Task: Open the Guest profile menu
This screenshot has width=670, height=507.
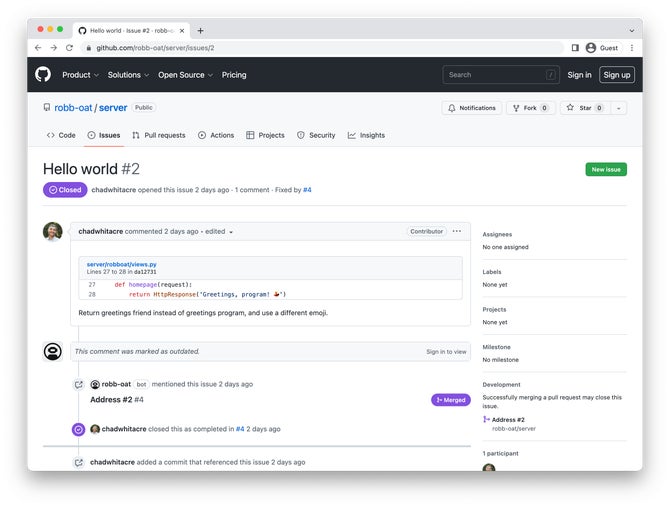Action: pyautogui.click(x=602, y=48)
